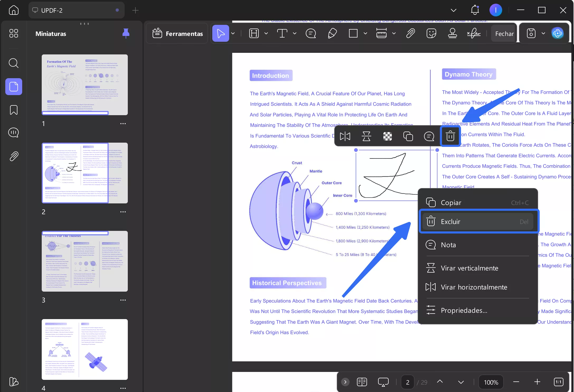Open the attachments panel in sidebar
574x392 pixels.
(13, 156)
